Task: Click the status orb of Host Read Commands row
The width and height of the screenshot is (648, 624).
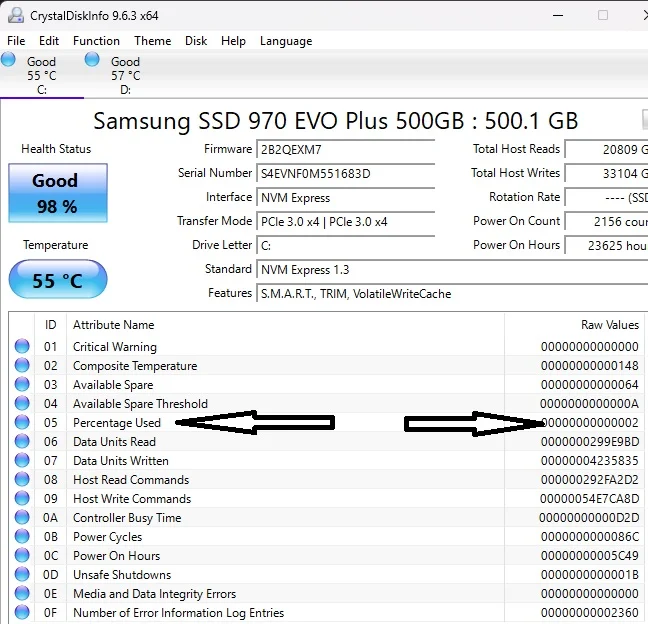Action: [22, 479]
